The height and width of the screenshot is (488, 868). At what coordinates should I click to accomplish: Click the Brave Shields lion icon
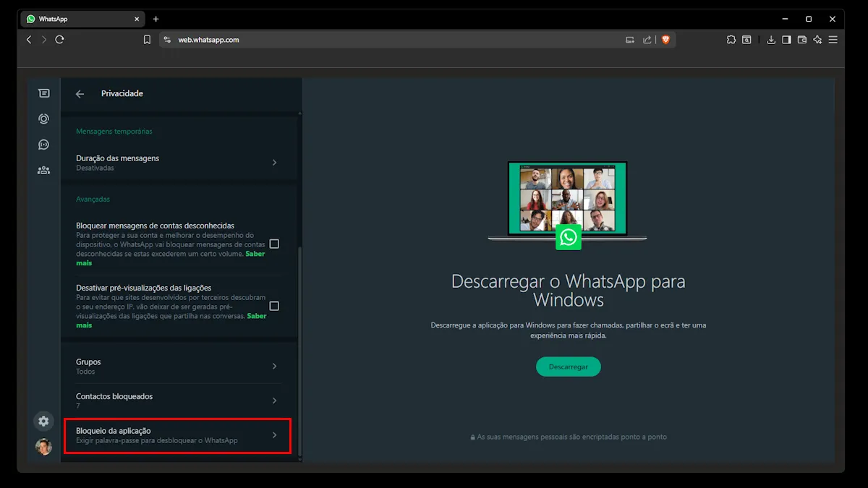coord(665,40)
